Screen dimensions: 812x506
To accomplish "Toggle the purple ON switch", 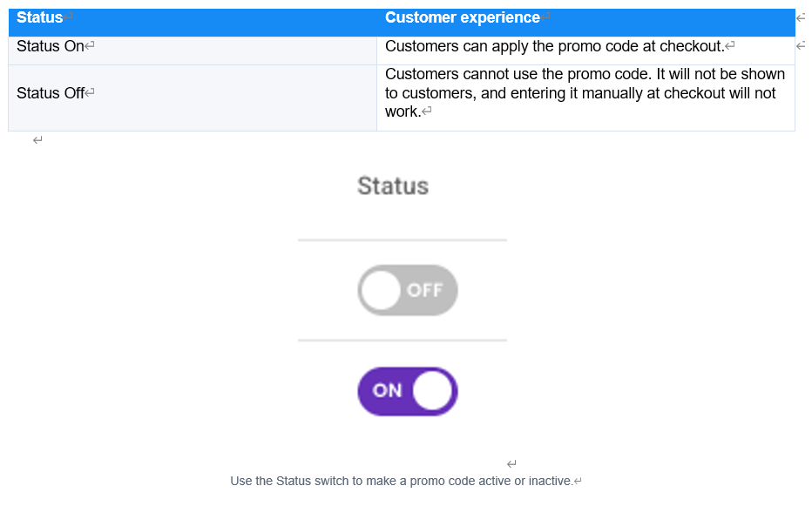I will 408,392.
